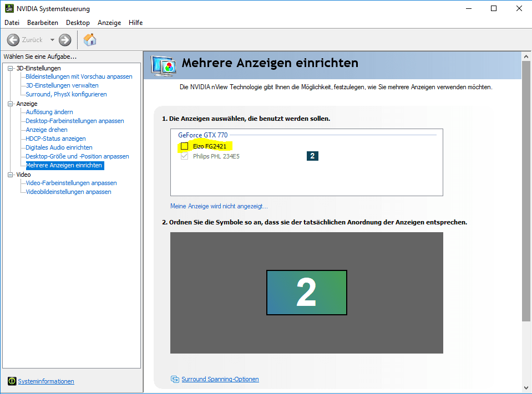The image size is (532, 394).
Task: Click the Back arrow button
Action: [13, 40]
